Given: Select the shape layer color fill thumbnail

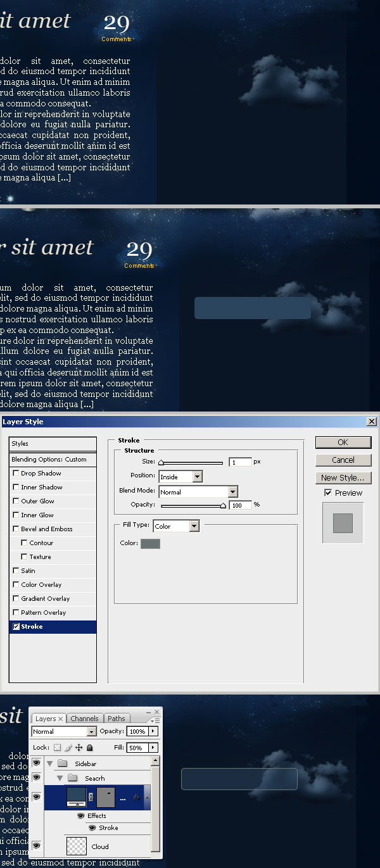Looking at the screenshot, I should (77, 796).
